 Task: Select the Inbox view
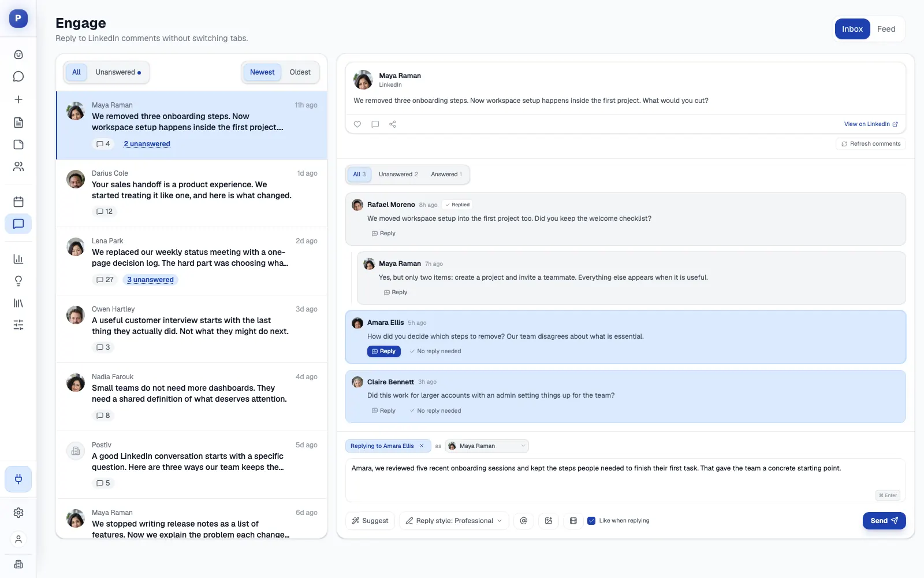click(852, 29)
